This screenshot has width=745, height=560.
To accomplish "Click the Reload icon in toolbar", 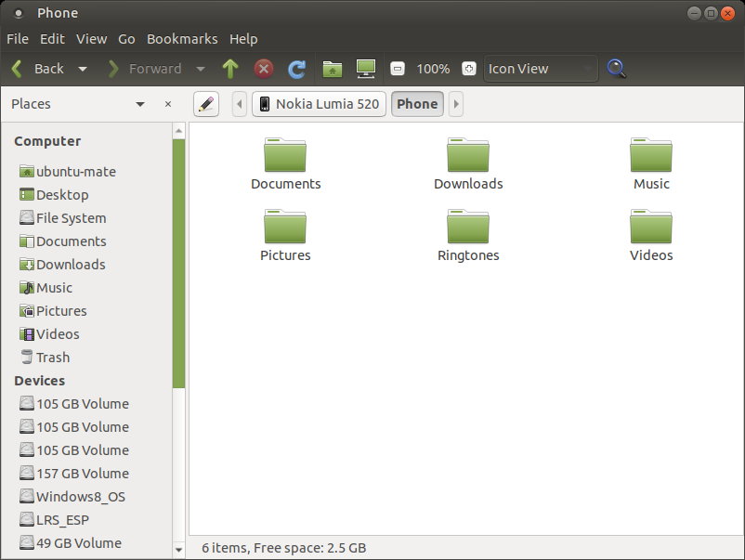I will 297,69.
